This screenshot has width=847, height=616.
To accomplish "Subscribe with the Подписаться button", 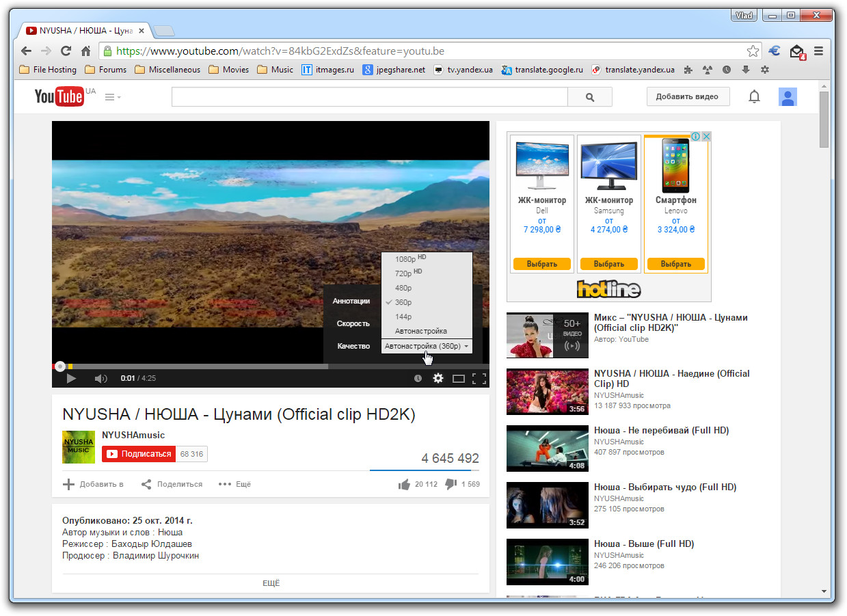I will (x=139, y=454).
